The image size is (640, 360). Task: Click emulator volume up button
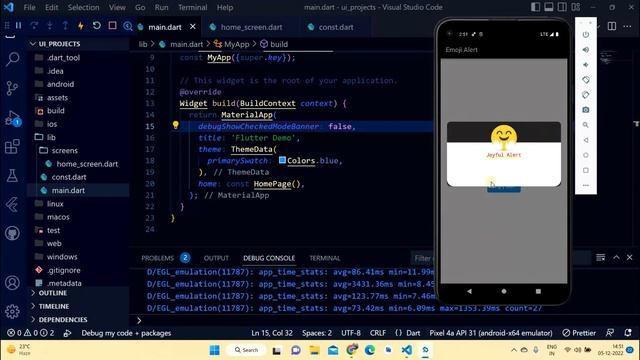click(586, 49)
